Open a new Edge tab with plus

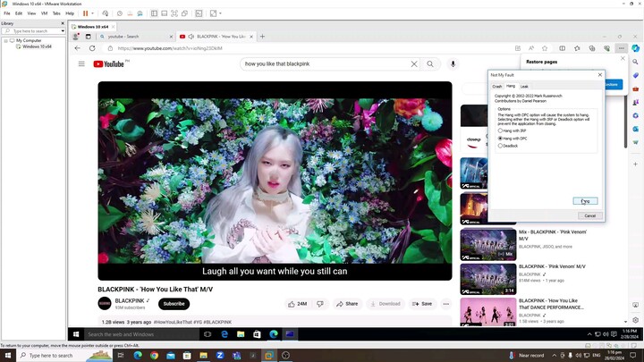tap(262, 37)
